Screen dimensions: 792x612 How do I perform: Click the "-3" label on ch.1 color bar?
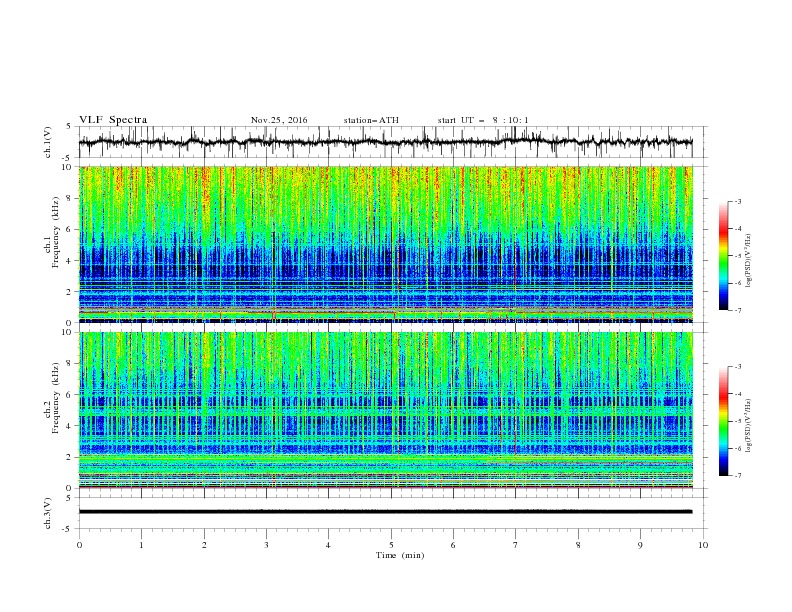pos(737,201)
